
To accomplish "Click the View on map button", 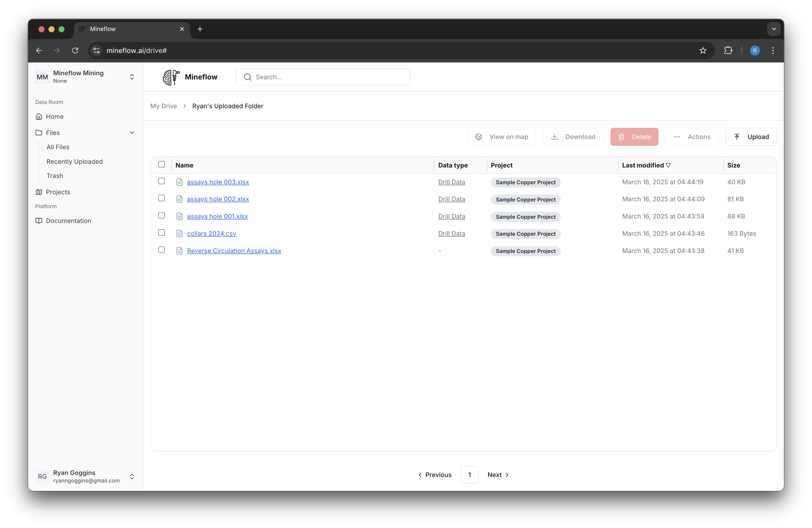I will pos(501,137).
